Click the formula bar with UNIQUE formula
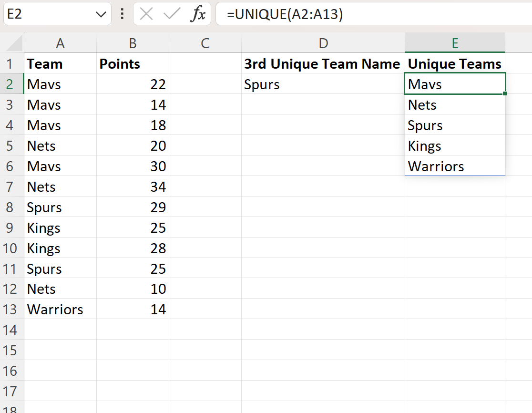 click(372, 14)
